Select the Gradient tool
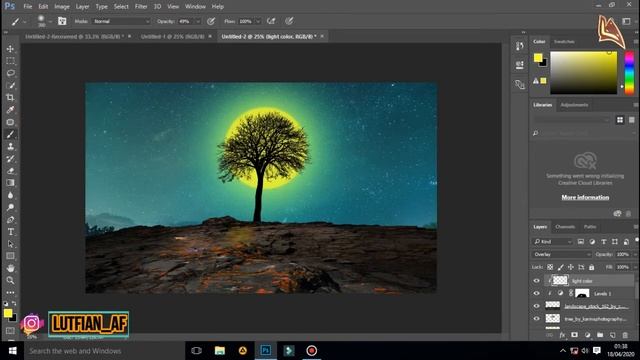The width and height of the screenshot is (640, 360). (x=11, y=183)
